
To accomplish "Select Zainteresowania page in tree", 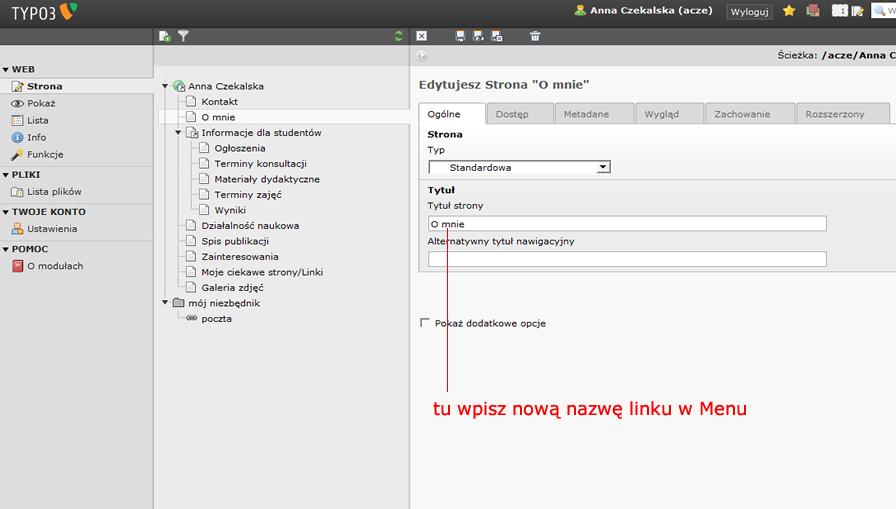I will coord(240,256).
